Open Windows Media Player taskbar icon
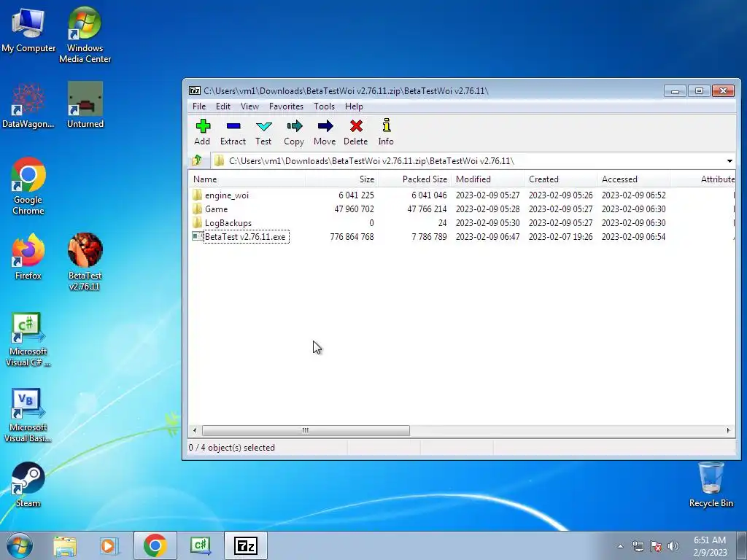 click(x=108, y=545)
